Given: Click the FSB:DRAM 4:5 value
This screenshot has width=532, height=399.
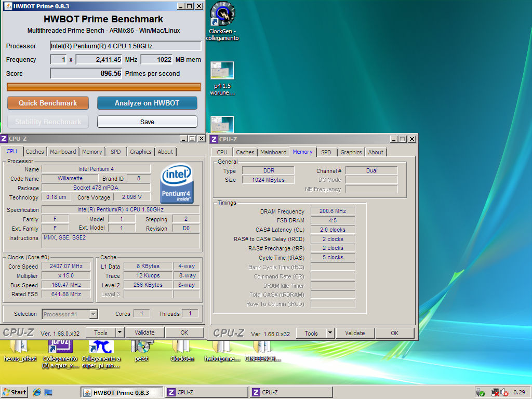Looking at the screenshot, I should (333, 220).
